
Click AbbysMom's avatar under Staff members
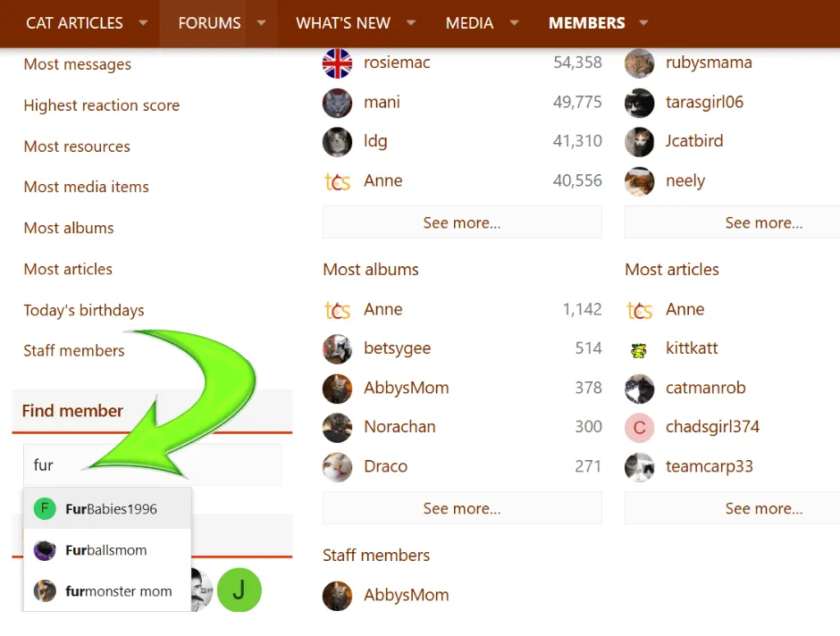[337, 595]
